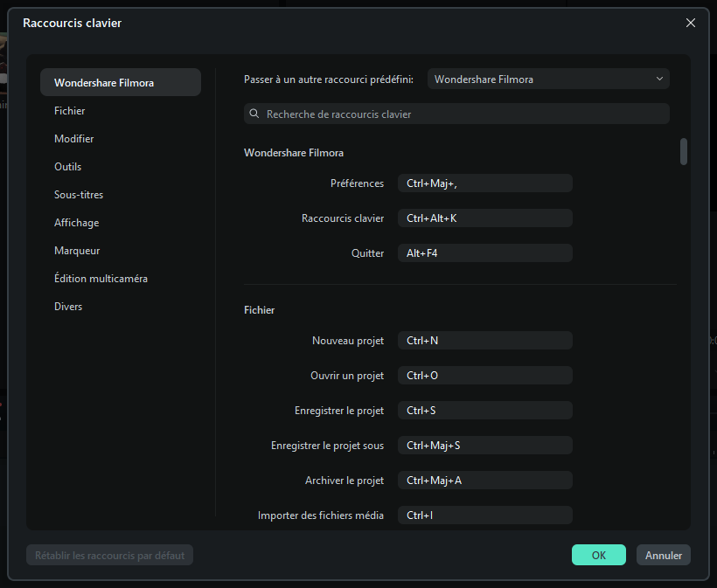717x588 pixels.
Task: Edit the Enregistrer le projet sous shortcut
Action: (x=484, y=446)
